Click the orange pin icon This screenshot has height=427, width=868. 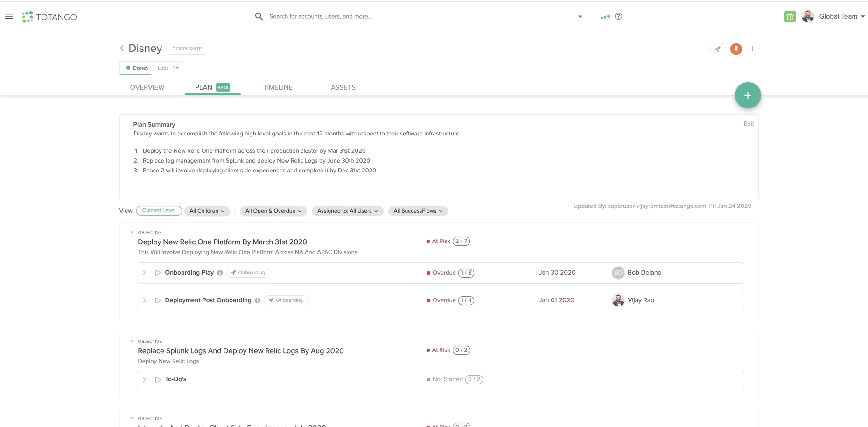736,49
